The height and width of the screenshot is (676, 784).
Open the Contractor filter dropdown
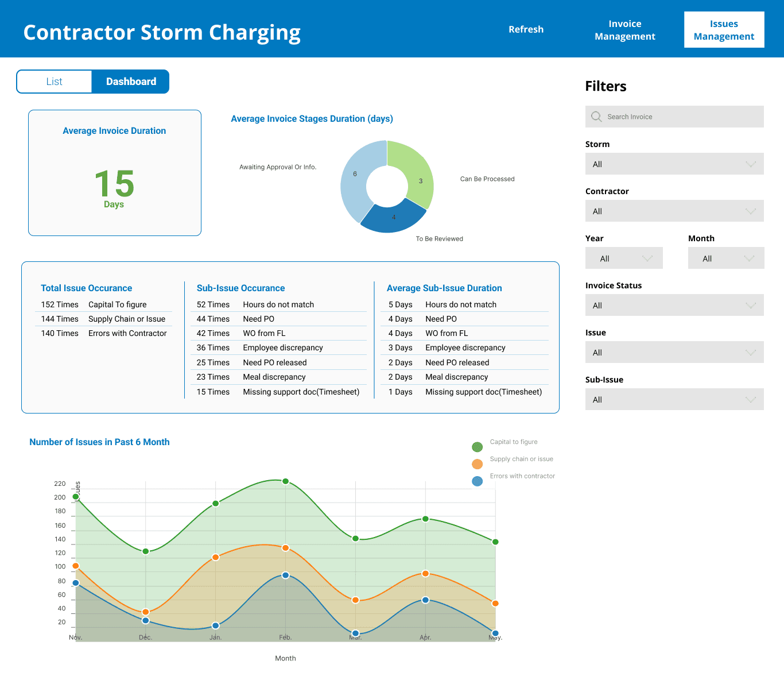click(x=674, y=211)
